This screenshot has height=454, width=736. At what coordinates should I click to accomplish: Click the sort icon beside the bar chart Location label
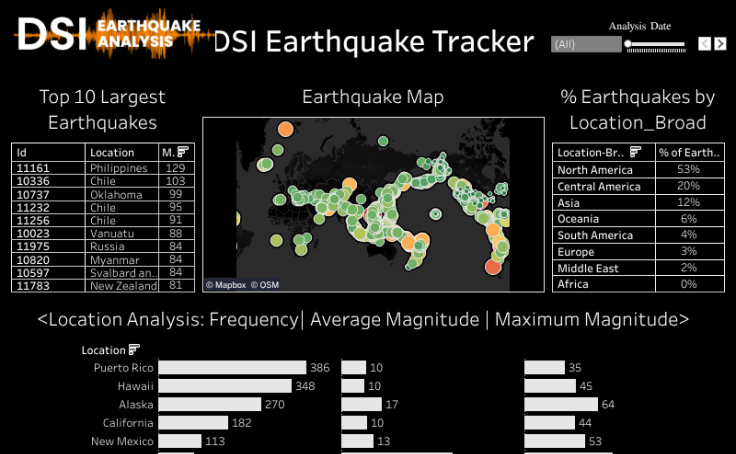[134, 349]
